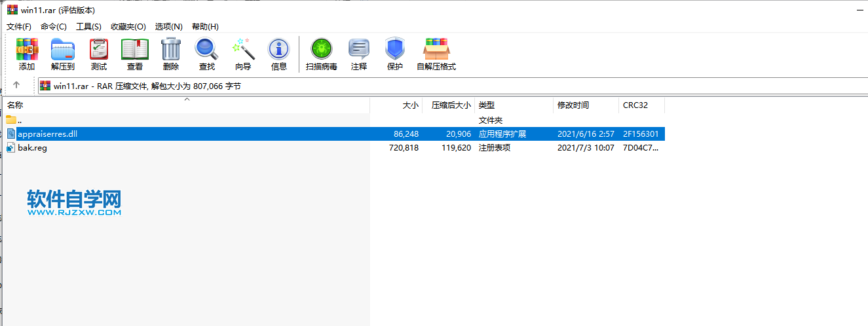The height and width of the screenshot is (326, 868).
Task: Click date 2021/7/3 10:07
Action: tap(586, 147)
